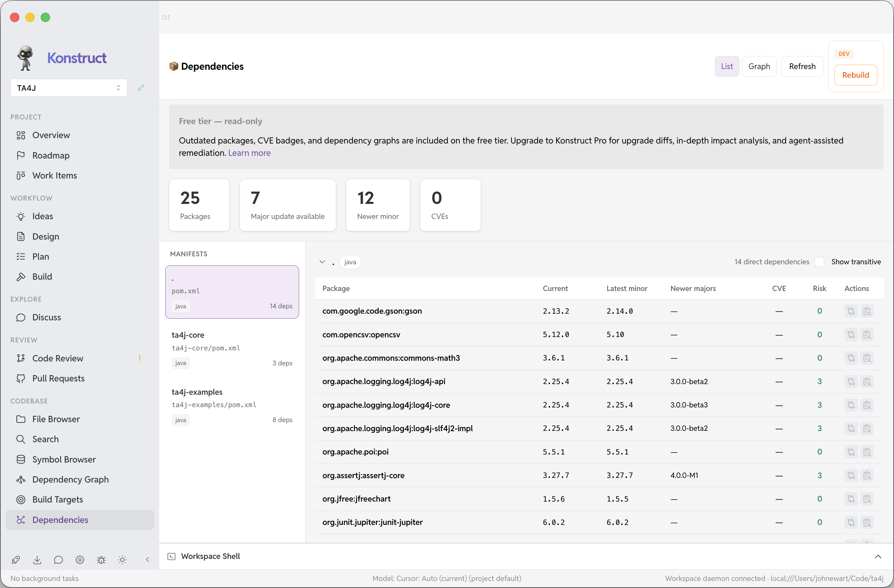This screenshot has width=894, height=588.
Task: Open the TA4J project selector dropdown
Action: coord(69,87)
